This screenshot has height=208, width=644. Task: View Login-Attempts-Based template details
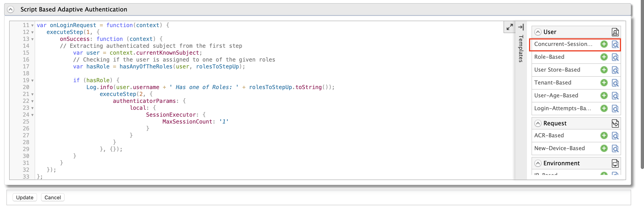click(615, 109)
